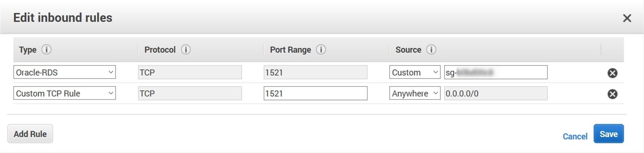Focus the security group sg- source field
The height and width of the screenshot is (153, 644).
496,72
